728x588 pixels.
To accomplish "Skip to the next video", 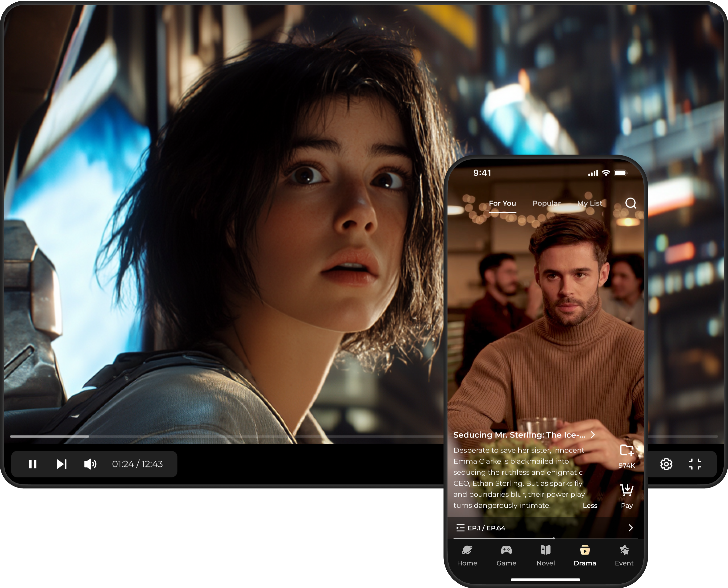I will [x=61, y=464].
